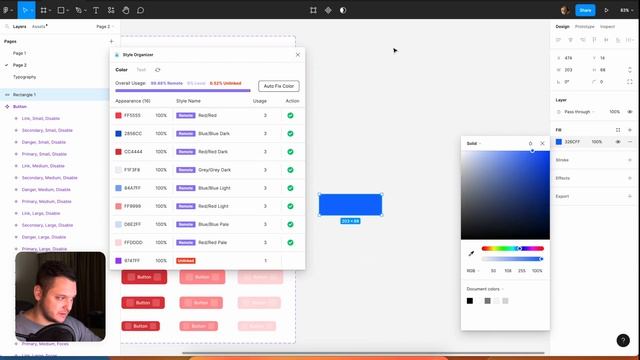Open the Document colors dropdown

click(x=485, y=289)
